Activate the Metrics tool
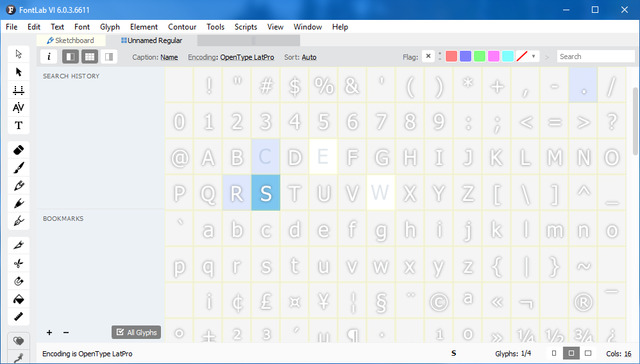This screenshot has width=640, height=364. (x=18, y=90)
